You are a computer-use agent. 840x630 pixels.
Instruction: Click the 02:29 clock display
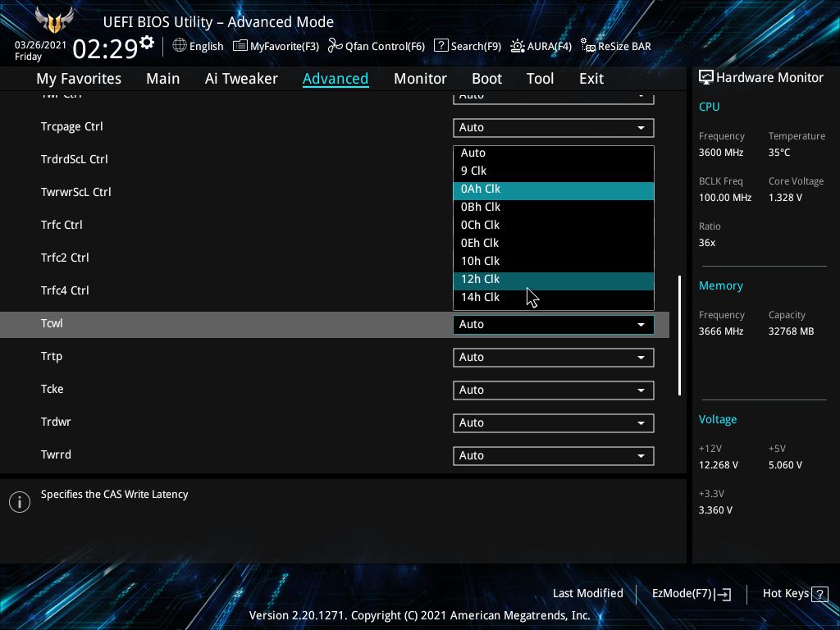pyautogui.click(x=105, y=48)
